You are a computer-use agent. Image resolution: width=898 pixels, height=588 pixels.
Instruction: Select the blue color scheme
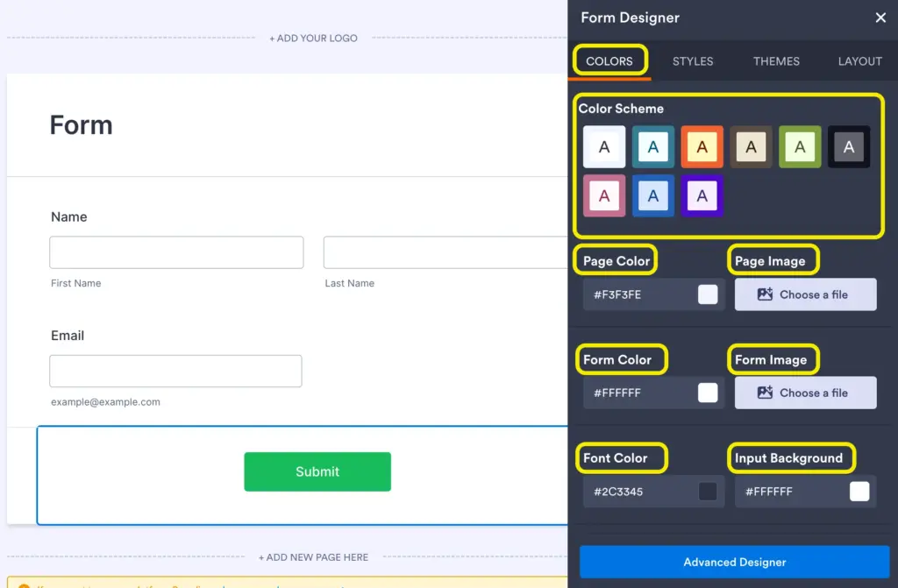[652, 195]
